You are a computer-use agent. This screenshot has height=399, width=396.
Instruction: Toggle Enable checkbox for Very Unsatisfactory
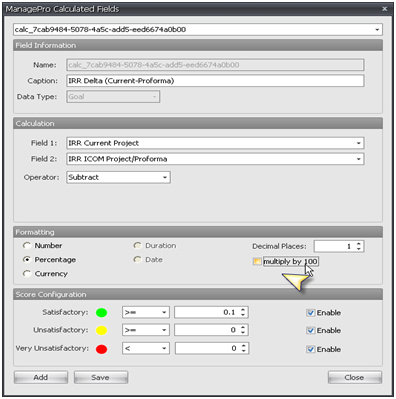(310, 349)
